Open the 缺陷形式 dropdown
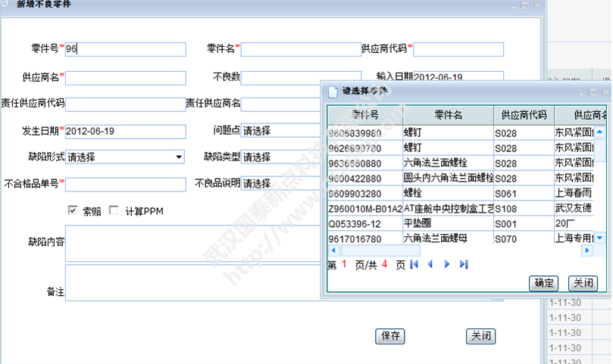The image size is (613, 364). click(179, 157)
